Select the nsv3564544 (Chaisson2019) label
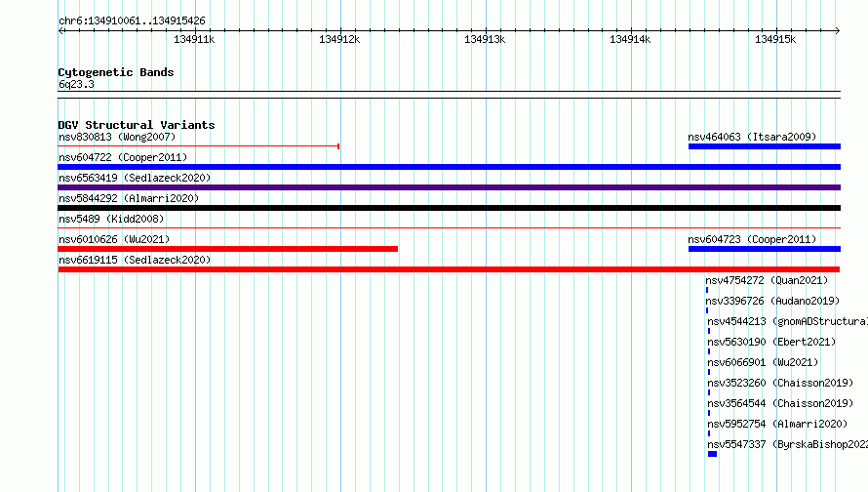 click(x=780, y=403)
